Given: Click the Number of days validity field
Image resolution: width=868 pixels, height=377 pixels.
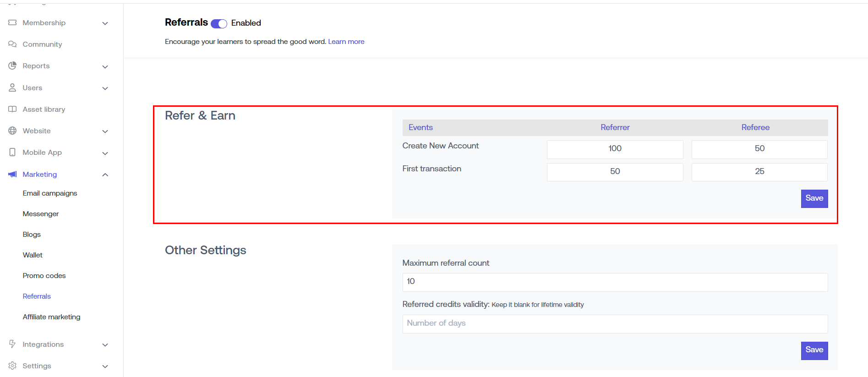Looking at the screenshot, I should [615, 323].
